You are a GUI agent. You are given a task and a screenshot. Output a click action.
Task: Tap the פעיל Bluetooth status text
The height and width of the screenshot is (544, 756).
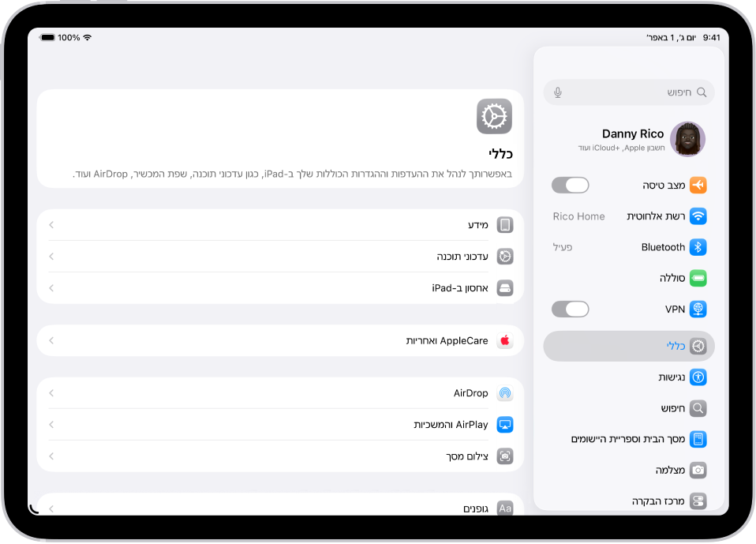tap(563, 247)
